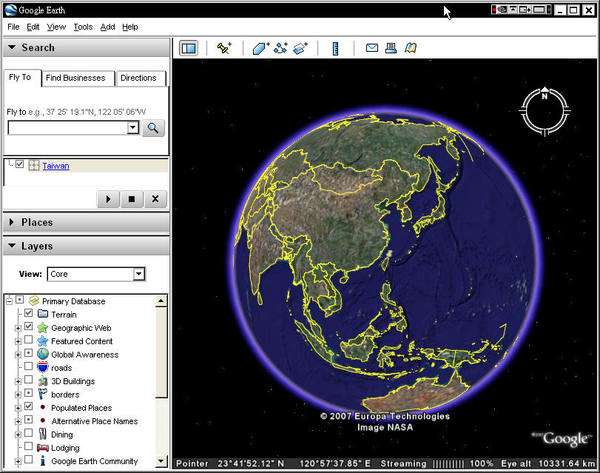Click the print icon in toolbar
The height and width of the screenshot is (473, 600).
click(391, 48)
